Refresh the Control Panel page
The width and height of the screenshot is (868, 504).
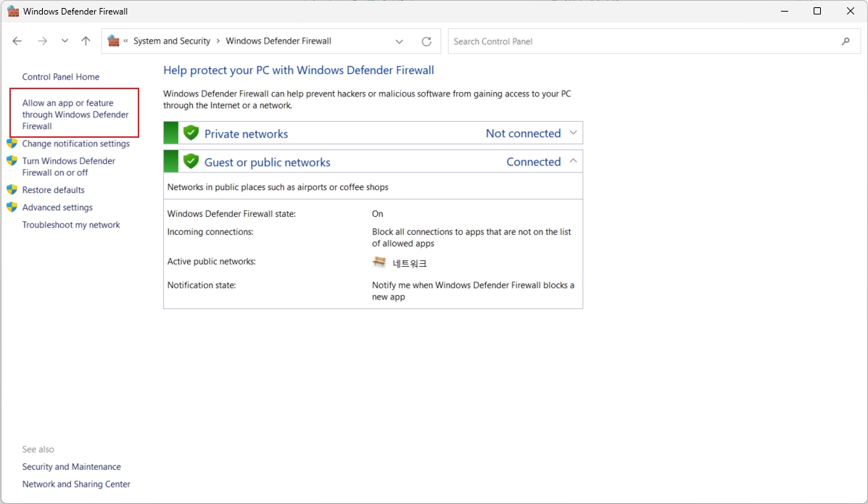pos(426,41)
